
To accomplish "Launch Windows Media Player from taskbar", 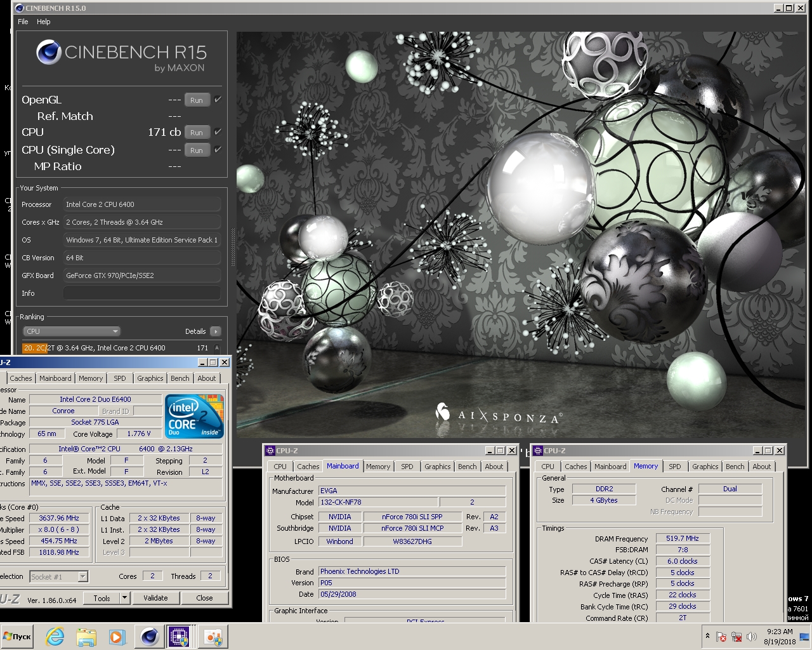I will point(117,636).
